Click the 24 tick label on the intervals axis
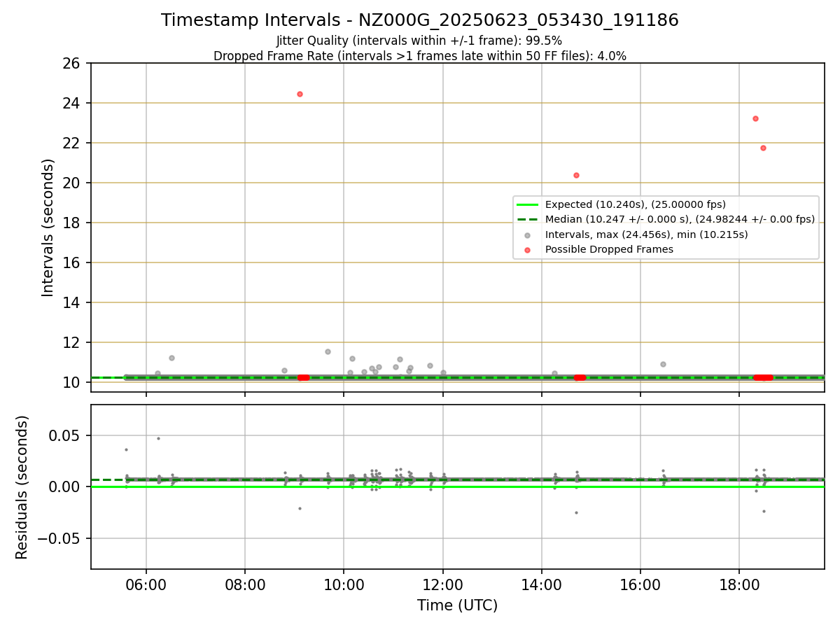840x630 pixels. coord(73,103)
